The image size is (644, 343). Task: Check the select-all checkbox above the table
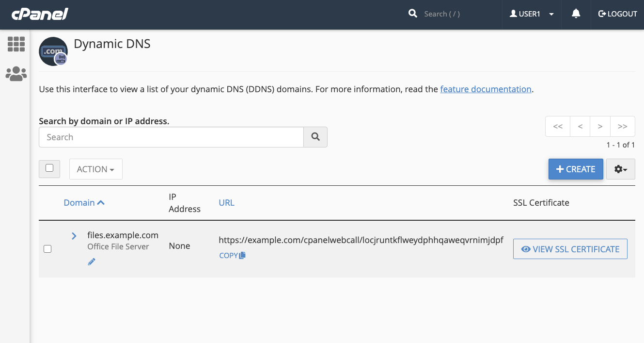49,168
